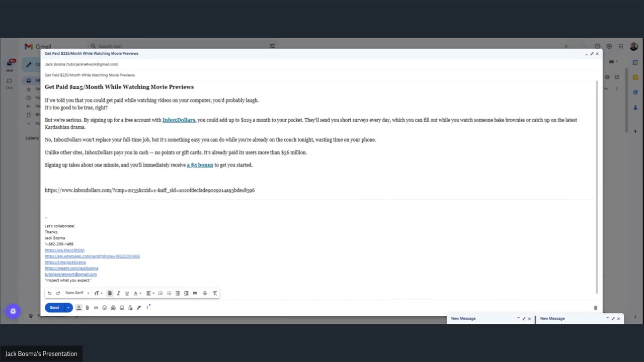Redo the last edit in compose toolbar
The width and height of the screenshot is (644, 362).
pos(58,293)
